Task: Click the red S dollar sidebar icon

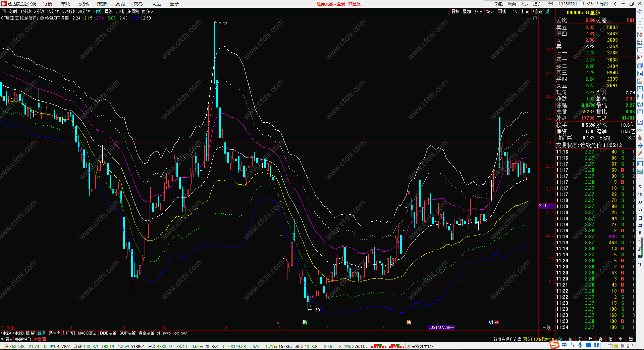Action: pyautogui.click(x=640, y=138)
